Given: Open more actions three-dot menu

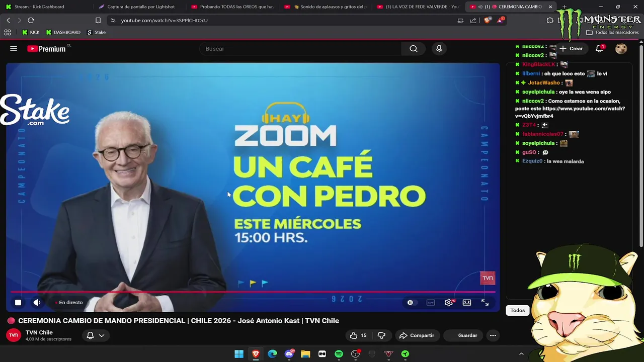Looking at the screenshot, I should pos(493,335).
